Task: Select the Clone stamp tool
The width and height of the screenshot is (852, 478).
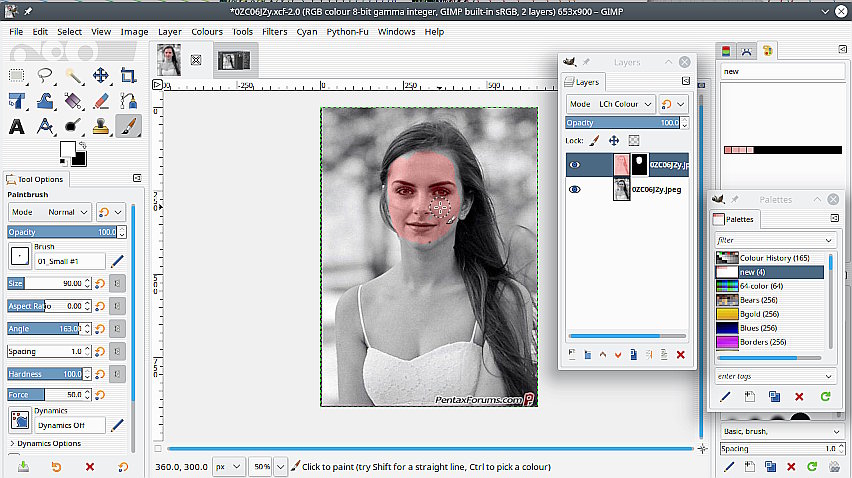Action: point(100,126)
